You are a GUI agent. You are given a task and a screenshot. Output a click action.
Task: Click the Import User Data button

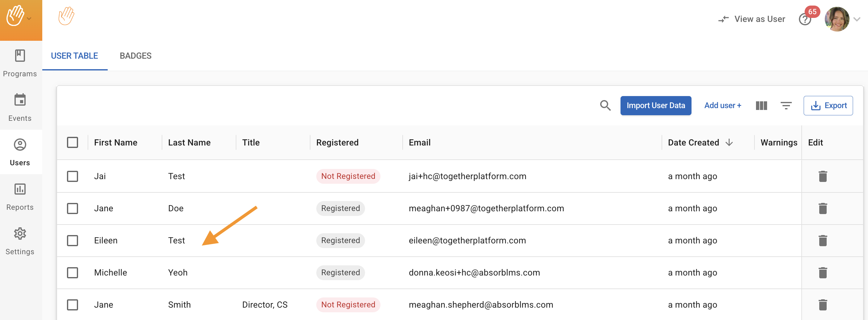tap(655, 106)
